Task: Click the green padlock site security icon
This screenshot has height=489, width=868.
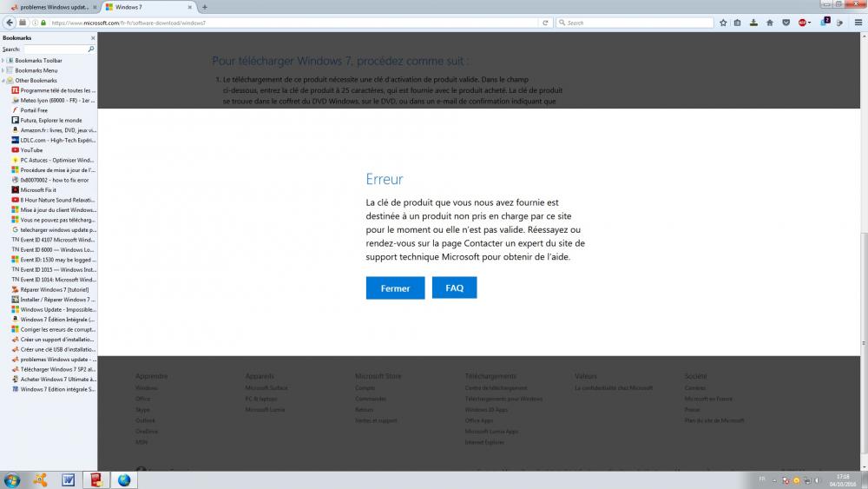Action: tap(43, 23)
